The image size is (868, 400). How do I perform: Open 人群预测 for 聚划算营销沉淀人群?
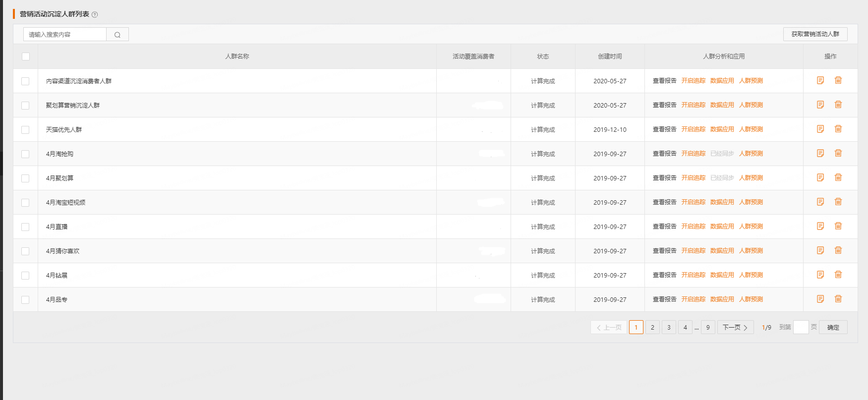click(751, 105)
